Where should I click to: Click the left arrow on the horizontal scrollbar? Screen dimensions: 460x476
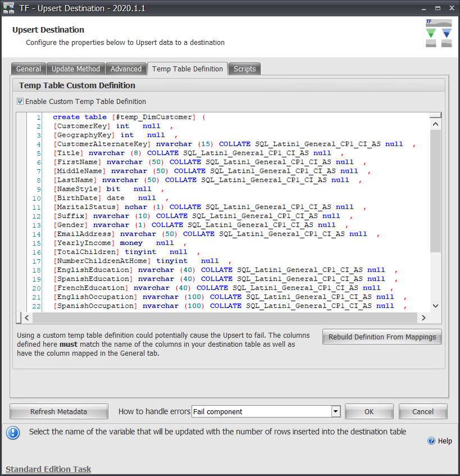click(27, 318)
